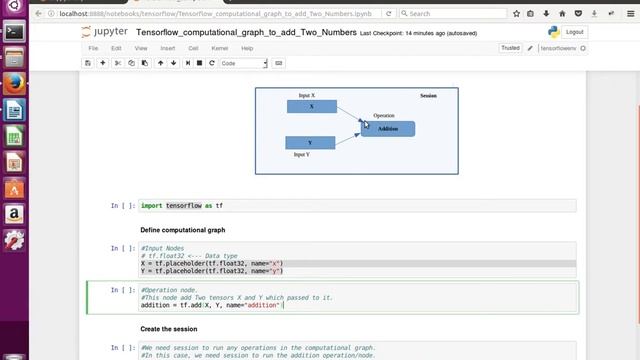
Task: Open the View menu
Action: click(x=141, y=48)
